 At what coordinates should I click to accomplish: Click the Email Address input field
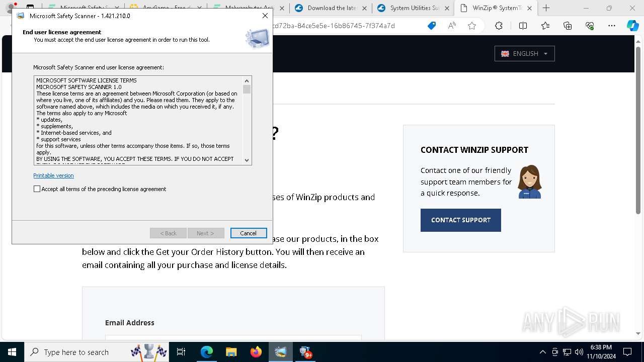pos(233,337)
